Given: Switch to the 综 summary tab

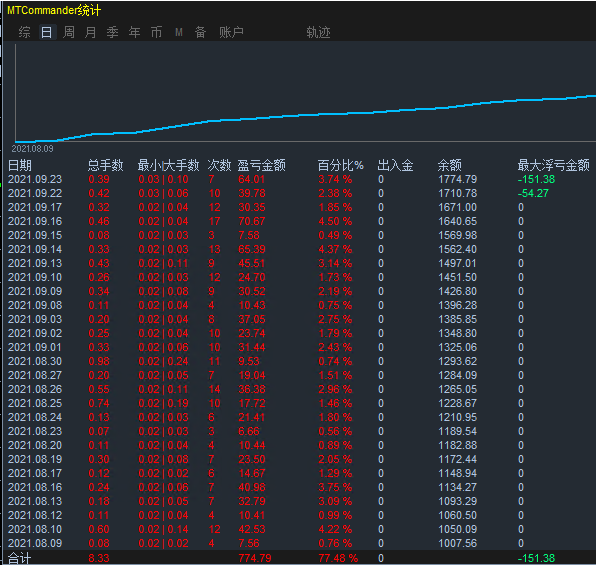Looking at the screenshot, I should (25, 32).
